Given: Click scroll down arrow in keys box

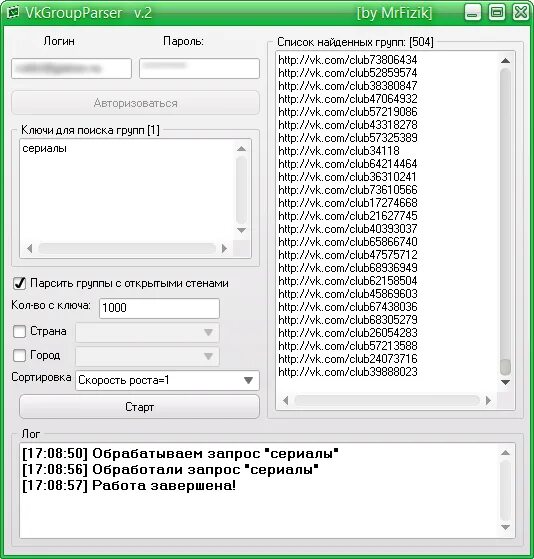Looking at the screenshot, I should pos(241,230).
